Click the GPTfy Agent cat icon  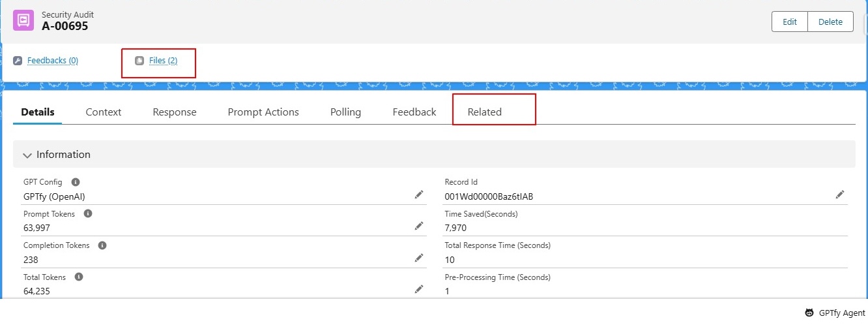809,313
